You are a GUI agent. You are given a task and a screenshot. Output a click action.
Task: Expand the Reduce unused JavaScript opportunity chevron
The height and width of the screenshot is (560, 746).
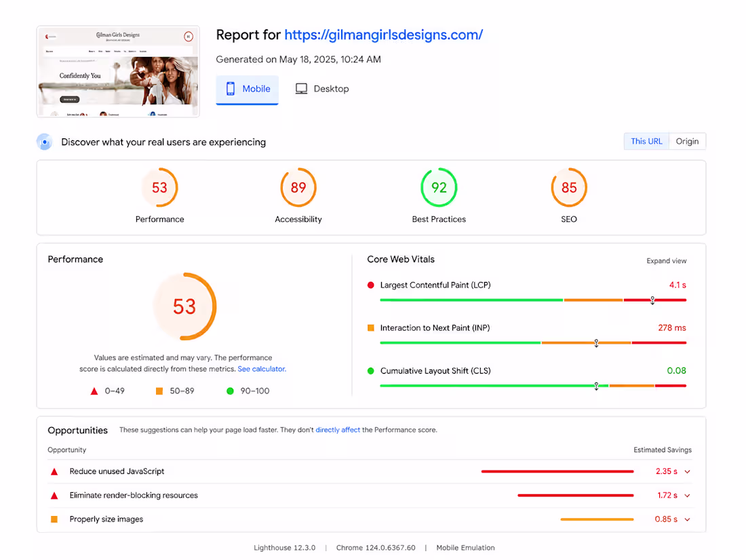[688, 471]
